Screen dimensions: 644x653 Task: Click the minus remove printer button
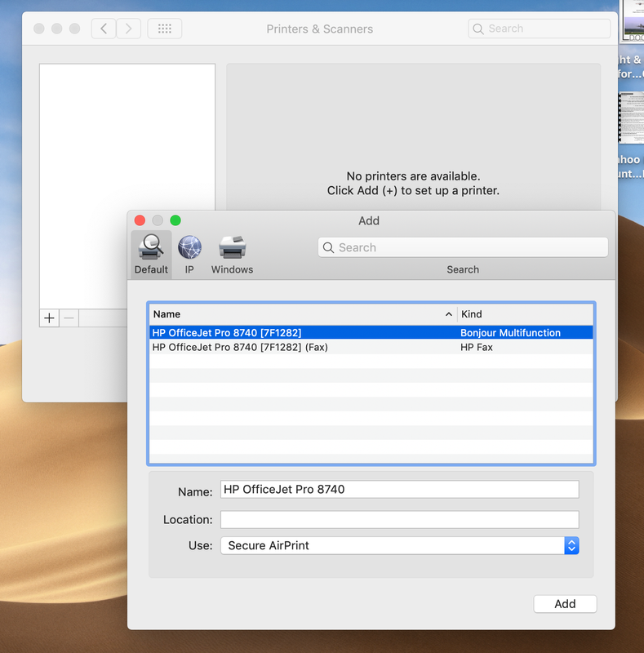[x=69, y=318]
